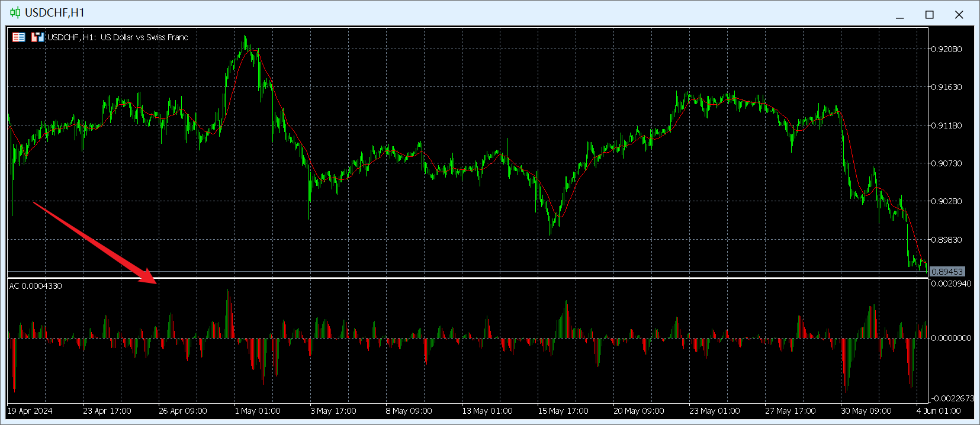Click the 0.90730 price level on scale
Screen dimensions: 980x425
pyautogui.click(x=946, y=163)
